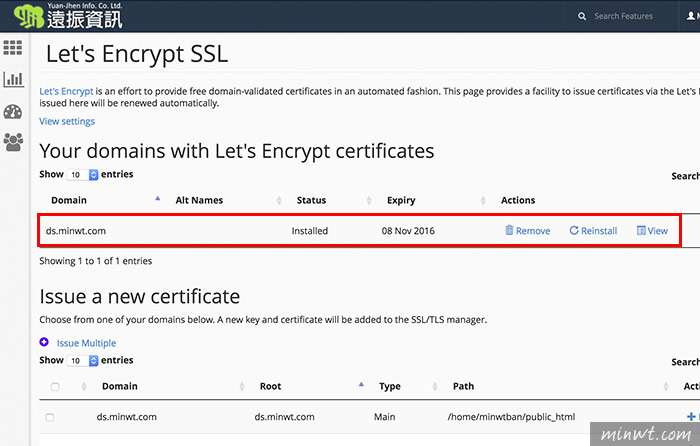Image resolution: width=700 pixels, height=446 pixels.
Task: Click the Status column header
Action: tap(311, 200)
